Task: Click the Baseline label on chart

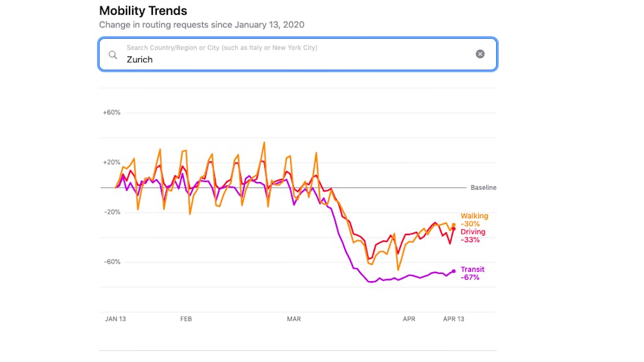Action: tap(483, 188)
